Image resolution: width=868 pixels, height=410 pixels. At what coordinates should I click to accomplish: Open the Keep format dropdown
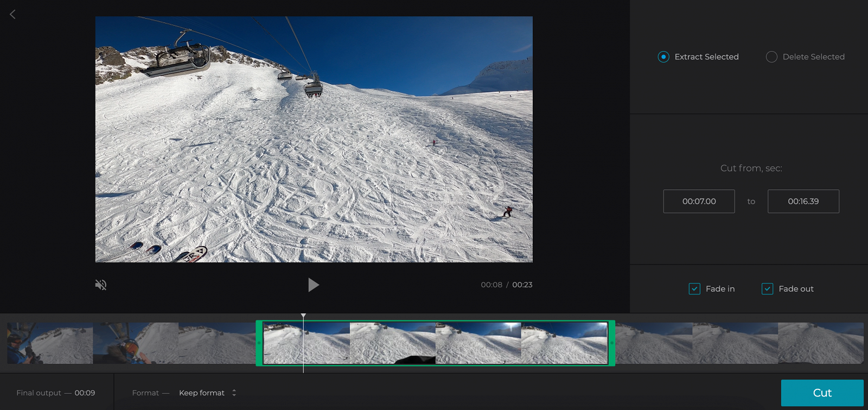click(x=202, y=393)
